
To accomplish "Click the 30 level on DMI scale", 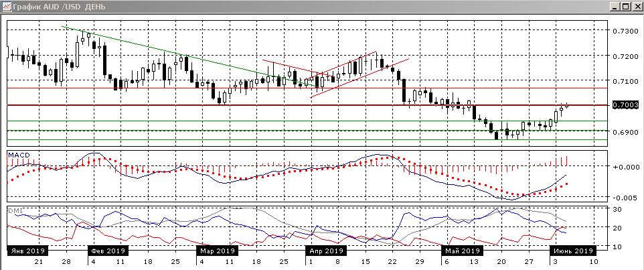I will [x=617, y=209].
